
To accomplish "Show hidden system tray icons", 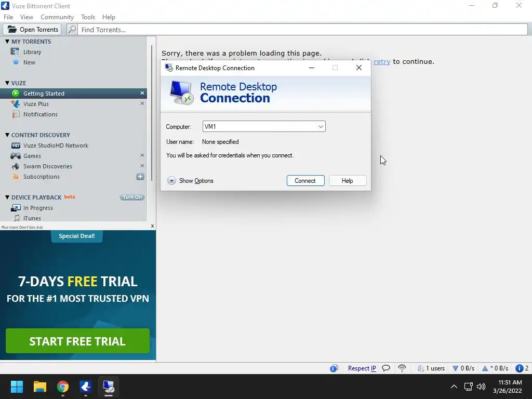I will pos(454,387).
